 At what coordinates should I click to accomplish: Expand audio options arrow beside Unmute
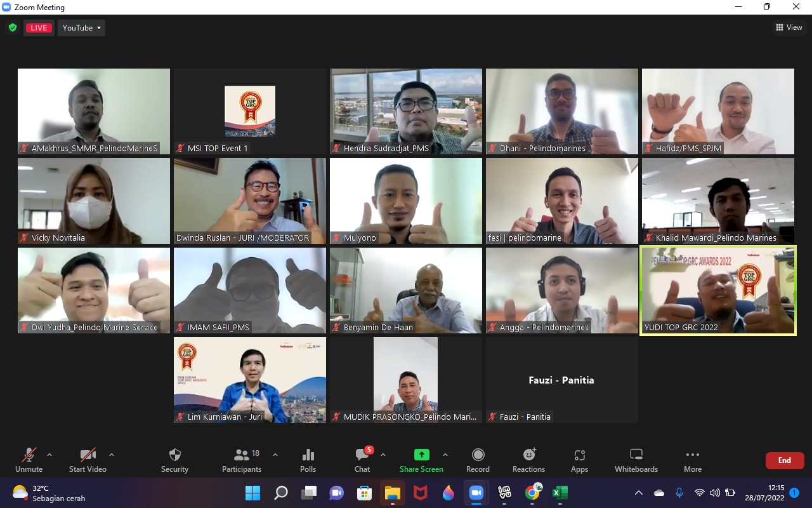[49, 455]
